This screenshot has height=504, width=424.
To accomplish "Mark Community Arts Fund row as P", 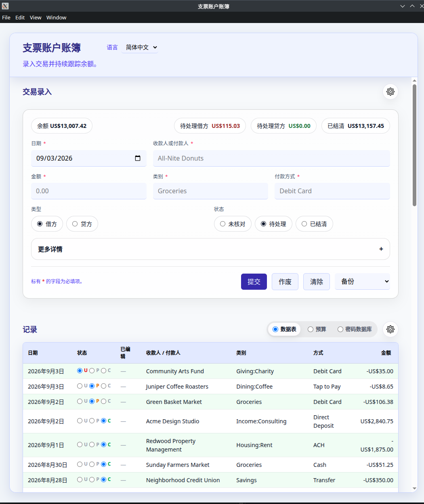I will click(92, 370).
